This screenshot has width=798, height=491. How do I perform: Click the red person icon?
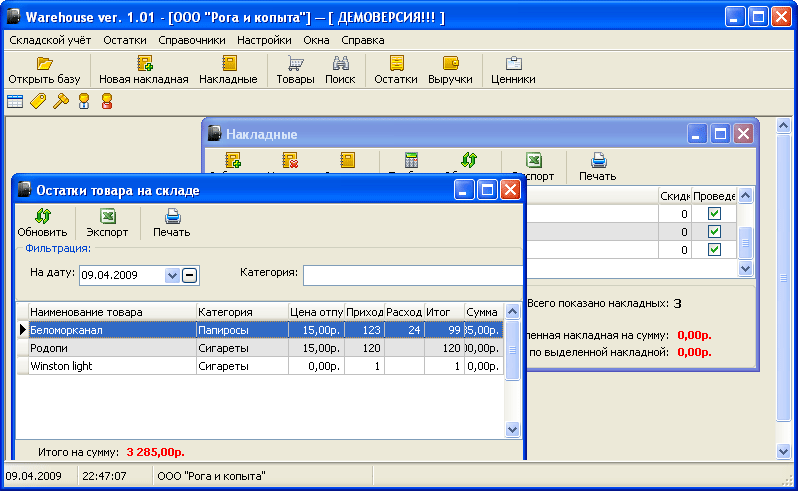tap(107, 101)
